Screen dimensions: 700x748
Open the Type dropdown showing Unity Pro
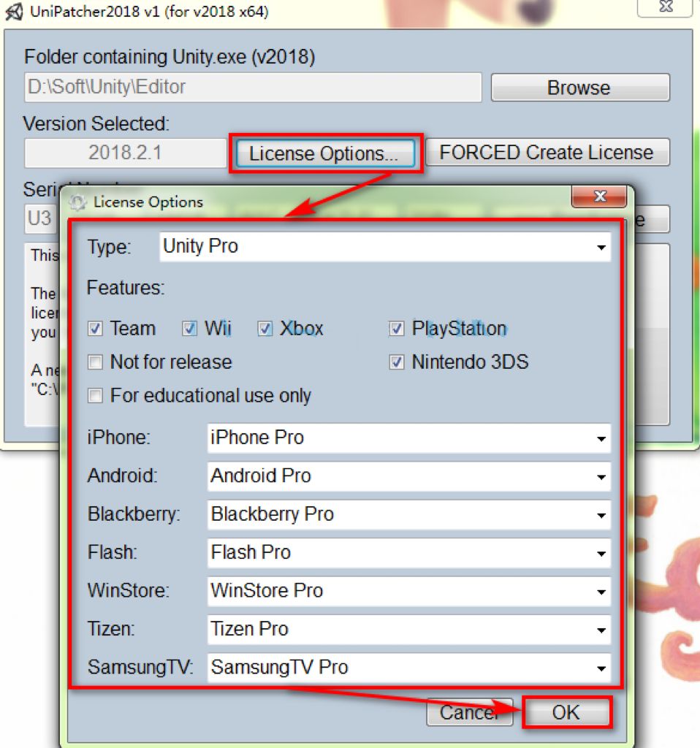385,247
